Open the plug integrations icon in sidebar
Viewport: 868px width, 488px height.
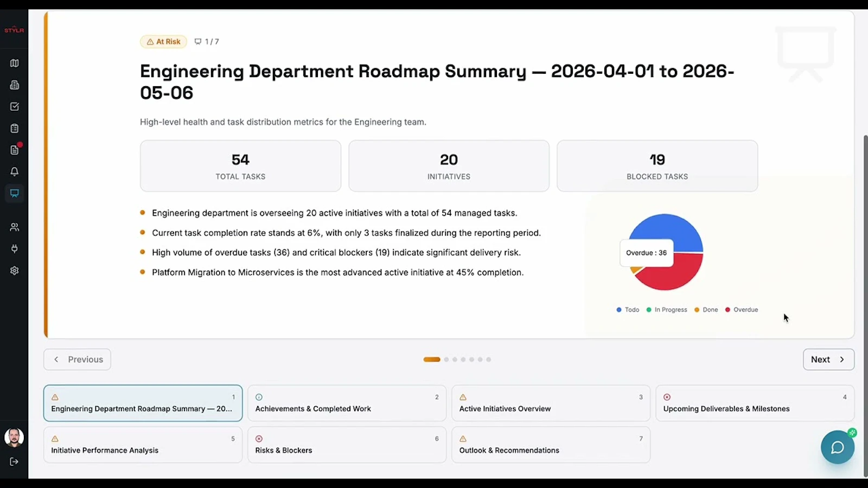[x=15, y=249]
